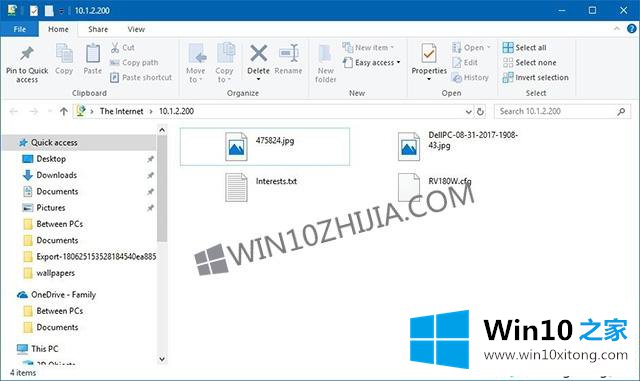Pin to Quick access button

coord(27,64)
